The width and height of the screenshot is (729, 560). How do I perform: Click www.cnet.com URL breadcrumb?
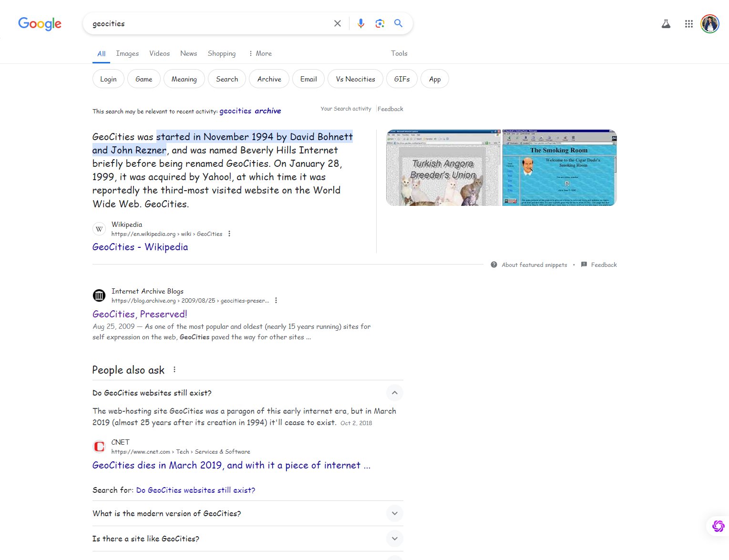(181, 452)
